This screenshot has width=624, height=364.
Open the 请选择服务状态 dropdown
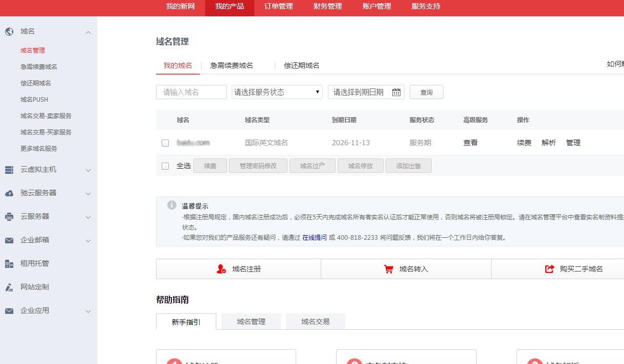point(276,92)
